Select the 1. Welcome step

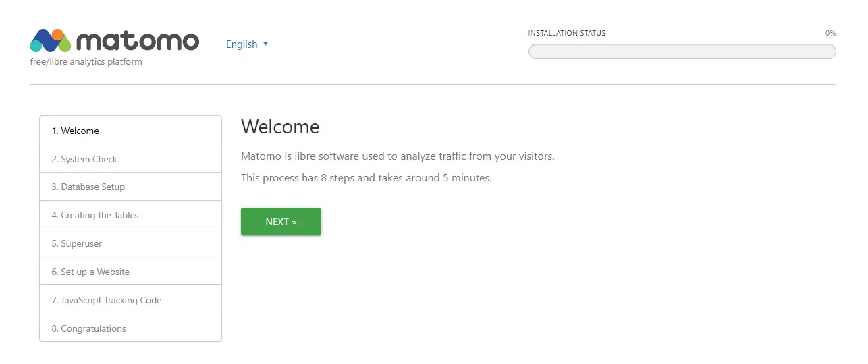pyautogui.click(x=130, y=130)
